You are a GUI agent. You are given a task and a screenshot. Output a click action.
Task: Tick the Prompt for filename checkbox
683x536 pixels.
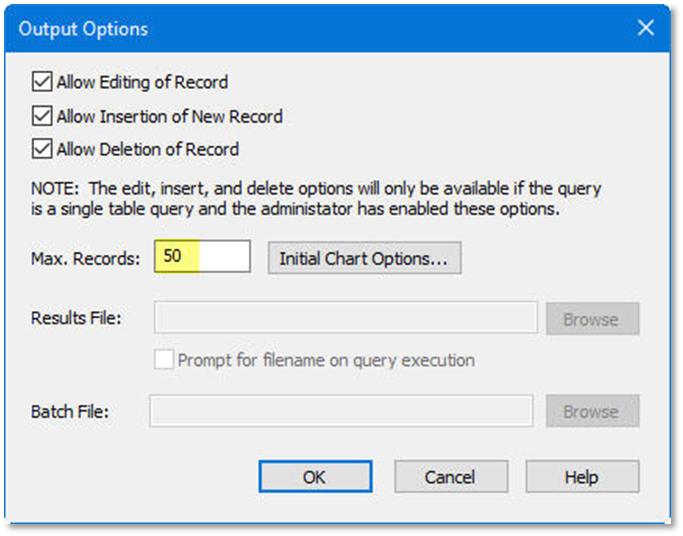(x=164, y=360)
